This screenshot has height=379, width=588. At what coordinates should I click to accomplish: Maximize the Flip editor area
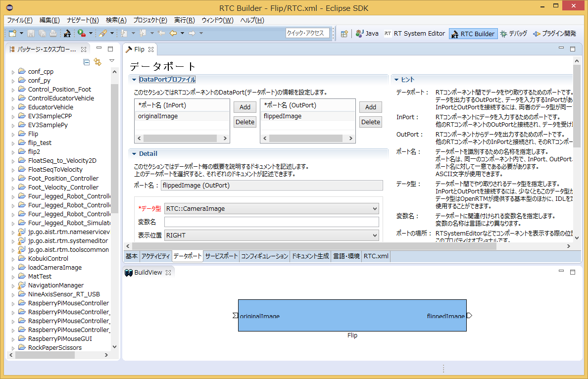point(573,48)
